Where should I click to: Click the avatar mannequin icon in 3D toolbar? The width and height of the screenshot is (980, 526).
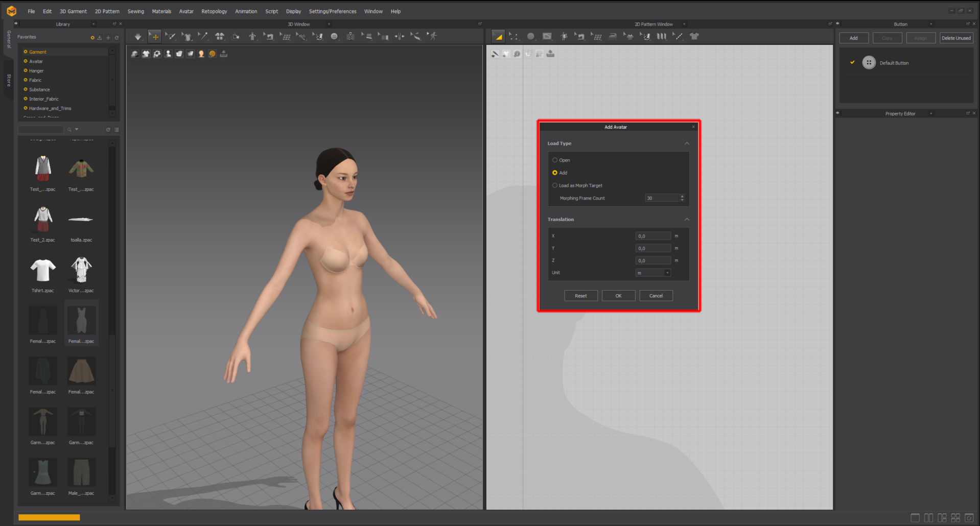point(252,37)
